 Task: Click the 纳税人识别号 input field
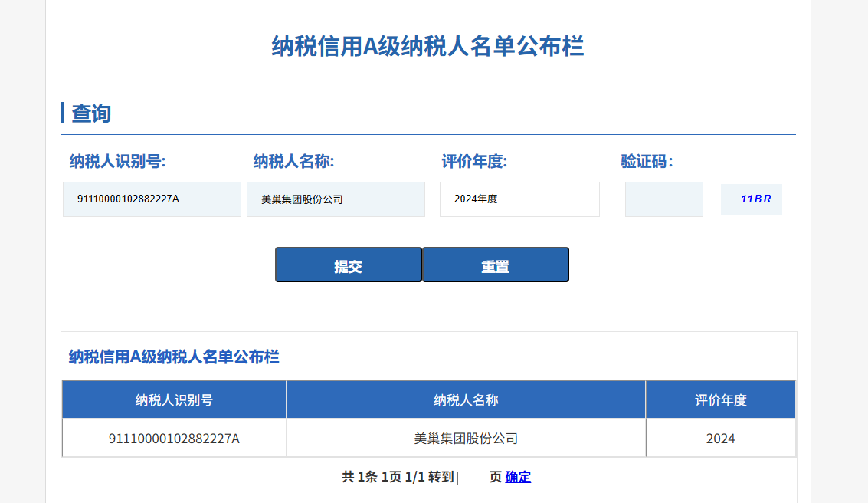tap(152, 199)
